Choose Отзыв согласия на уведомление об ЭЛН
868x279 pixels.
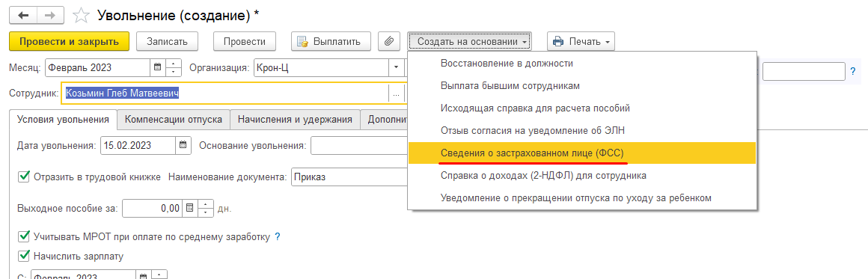point(582,131)
